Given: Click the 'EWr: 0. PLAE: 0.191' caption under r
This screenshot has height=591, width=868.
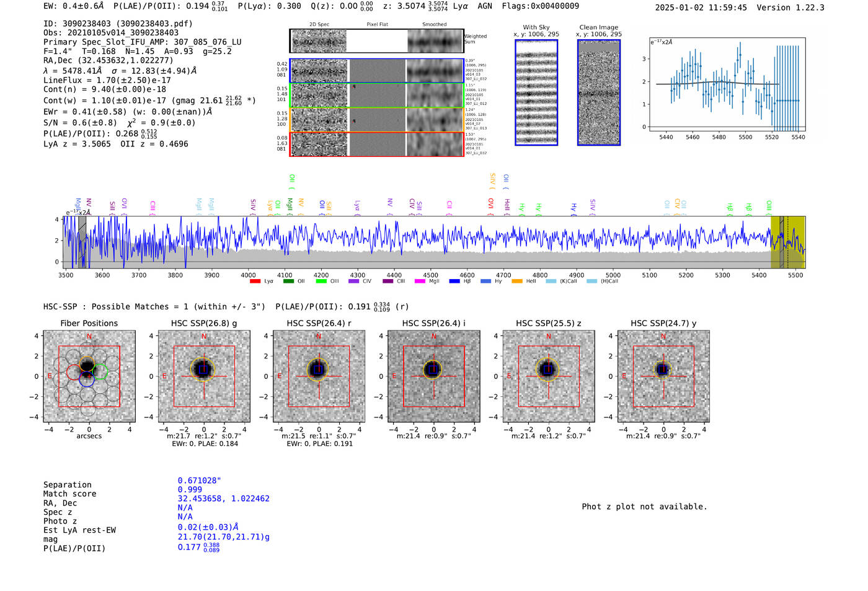Looking at the screenshot, I should pos(319,443).
